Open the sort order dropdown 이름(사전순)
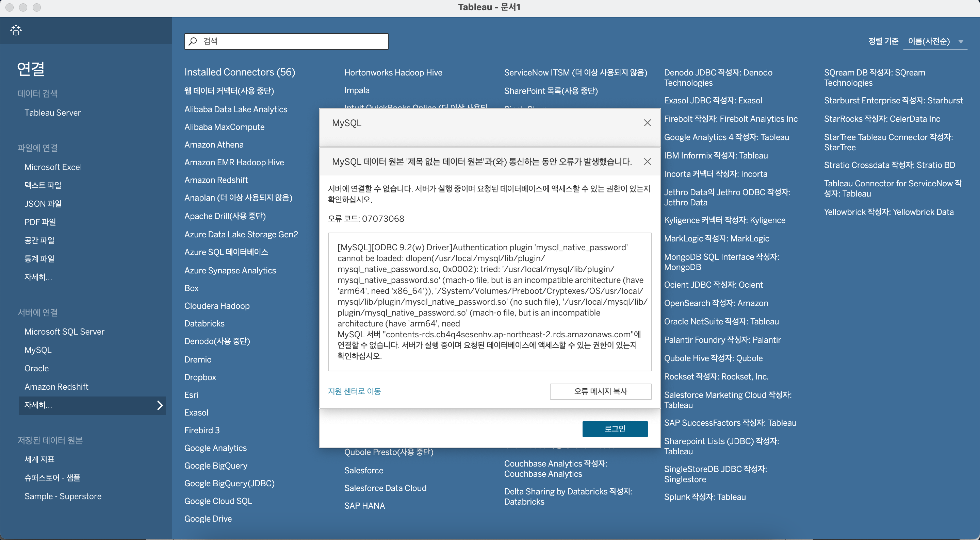Image resolution: width=980 pixels, height=540 pixels. [x=935, y=41]
